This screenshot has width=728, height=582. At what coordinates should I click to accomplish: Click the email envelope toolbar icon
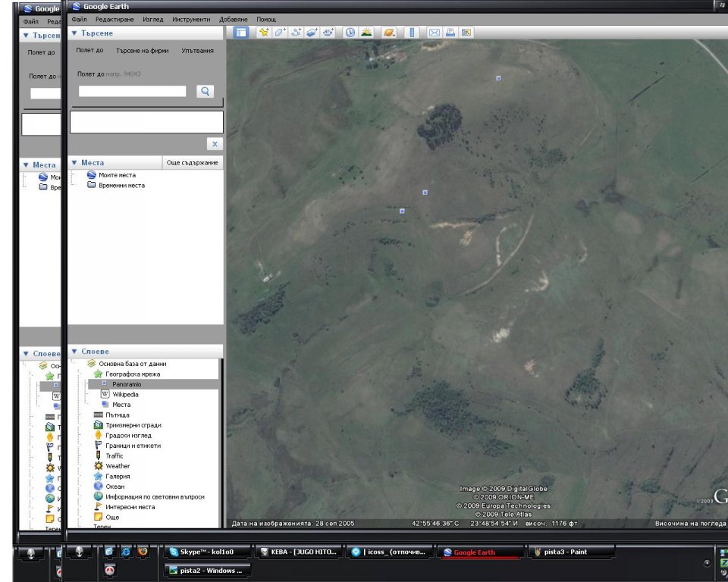(x=435, y=33)
